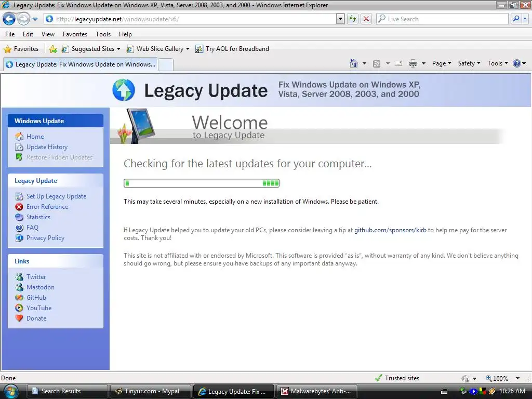Viewport: 532px width, 399px height.
Task: Open the Twitter link
Action: (x=36, y=277)
